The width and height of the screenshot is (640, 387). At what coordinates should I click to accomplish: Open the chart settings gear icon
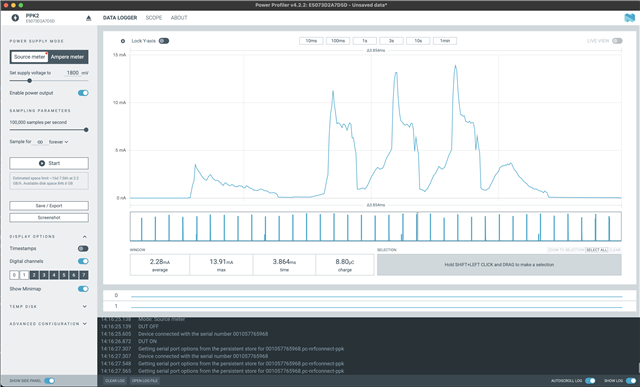(x=122, y=41)
